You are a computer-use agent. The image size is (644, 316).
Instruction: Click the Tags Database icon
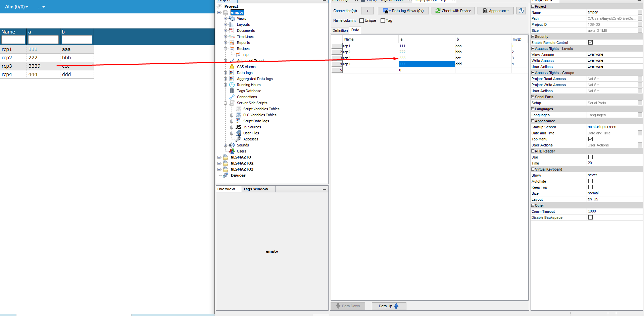tap(232, 91)
